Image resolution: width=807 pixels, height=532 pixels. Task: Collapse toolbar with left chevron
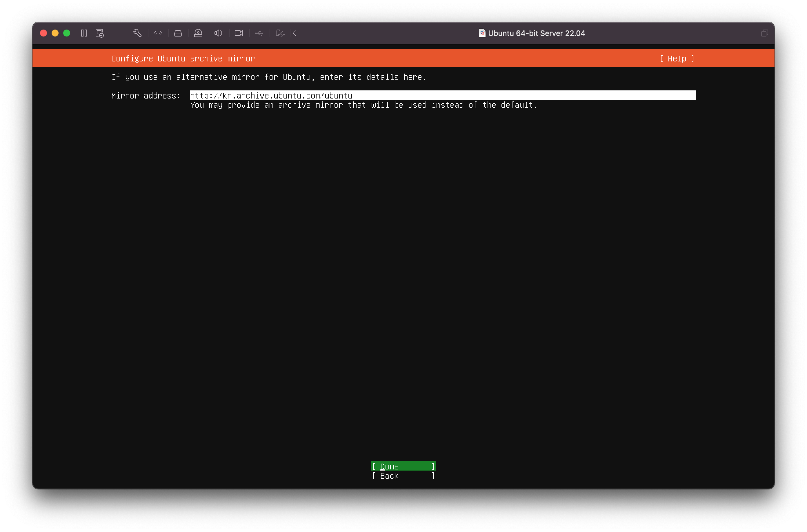pos(295,33)
